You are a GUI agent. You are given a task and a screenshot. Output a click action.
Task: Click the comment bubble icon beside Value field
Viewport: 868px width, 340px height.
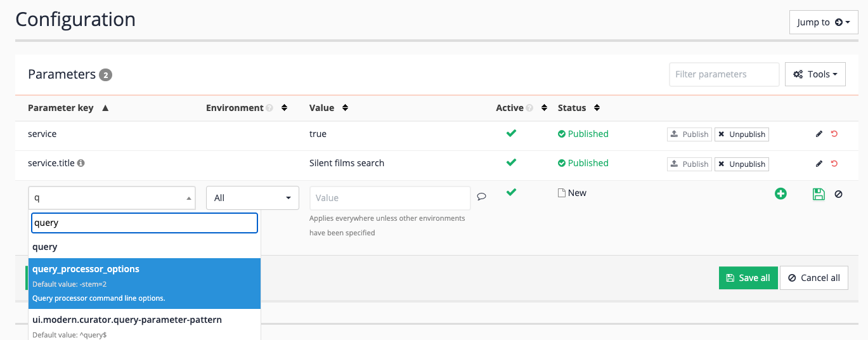click(x=481, y=197)
